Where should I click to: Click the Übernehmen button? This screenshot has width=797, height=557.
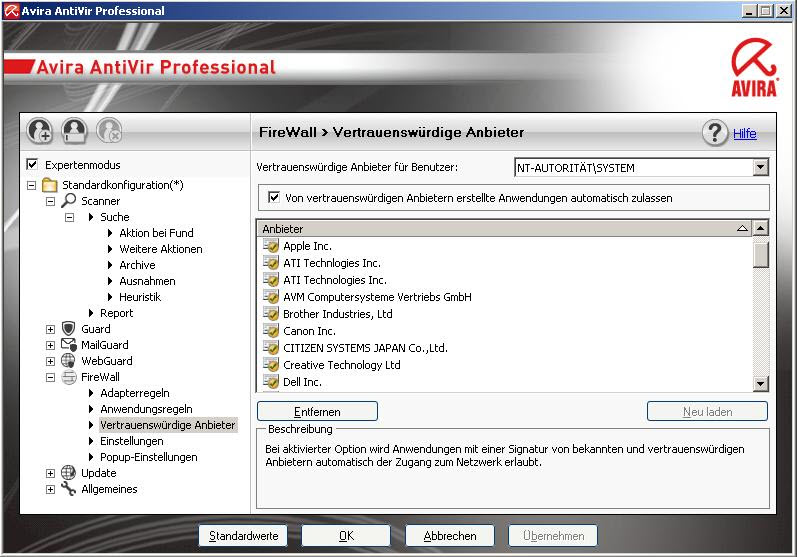point(553,536)
